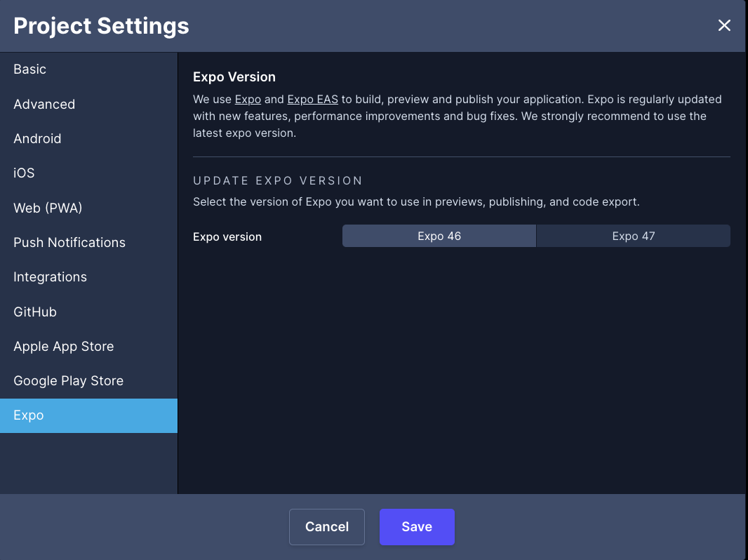Click the 'Project Settings' dialog title
Image resolution: width=748 pixels, height=560 pixels.
click(x=101, y=26)
